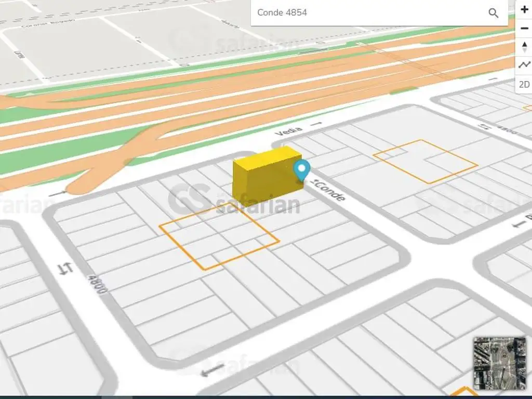
Task: Click one-way arrow on bottom street
Action: (212, 370)
